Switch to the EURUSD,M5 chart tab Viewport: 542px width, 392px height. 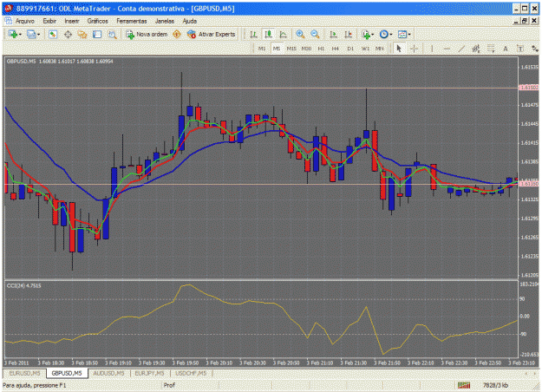click(24, 373)
